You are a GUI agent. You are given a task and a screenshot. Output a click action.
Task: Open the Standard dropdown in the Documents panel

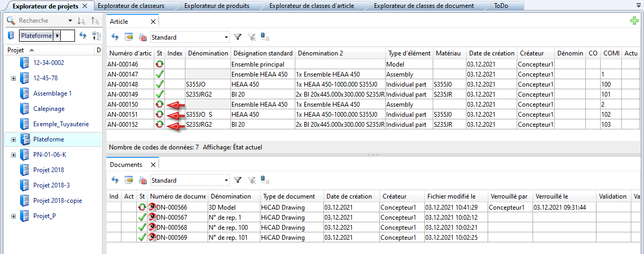pos(226,181)
